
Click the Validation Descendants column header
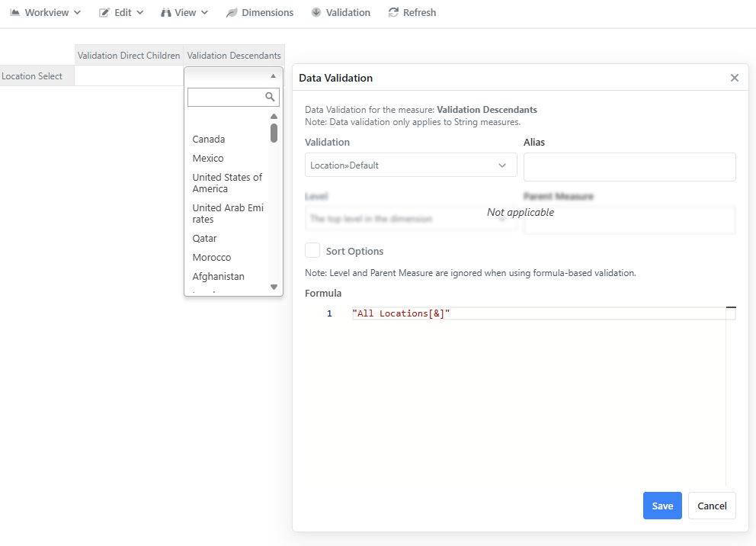coord(234,56)
